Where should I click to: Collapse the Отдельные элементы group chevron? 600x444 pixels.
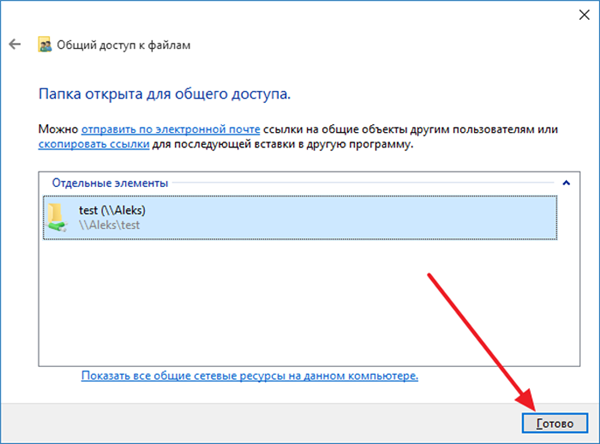(x=566, y=183)
